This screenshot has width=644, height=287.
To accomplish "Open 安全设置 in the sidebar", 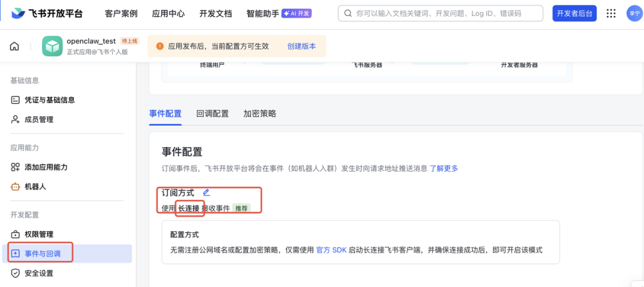I will point(39,273).
